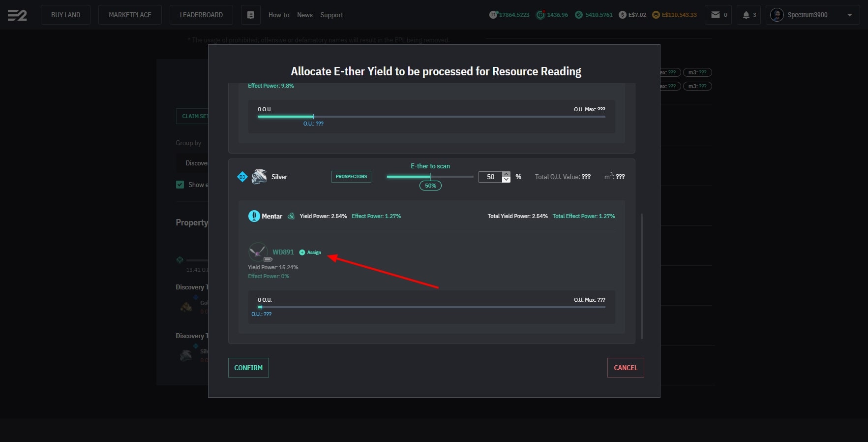
Task: Increase E-ther percentage with up arrow
Action: 506,174
